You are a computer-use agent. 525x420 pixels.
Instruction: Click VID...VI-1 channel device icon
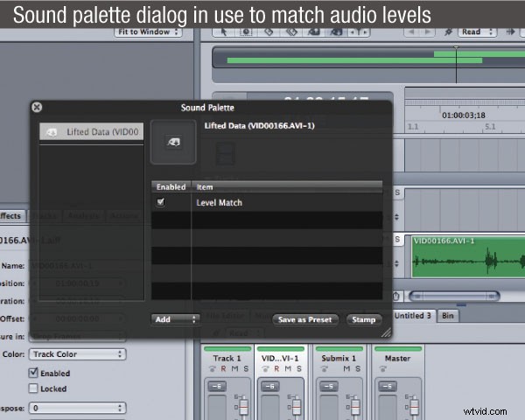click(265, 368)
